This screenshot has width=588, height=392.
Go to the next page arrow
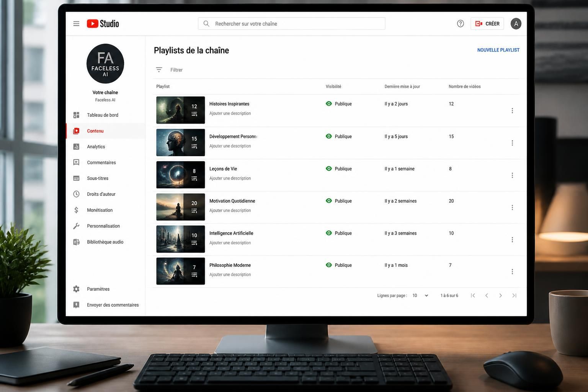(x=500, y=296)
